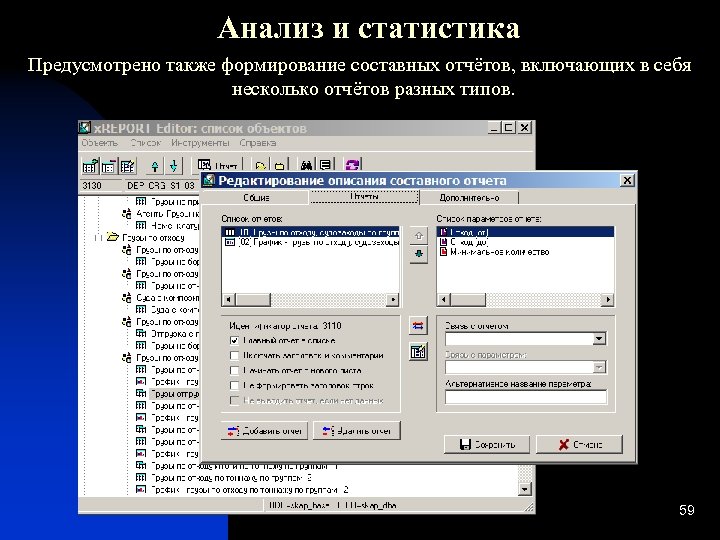Click the Альтернативное название параметра input field
The height and width of the screenshot is (540, 720).
[526, 397]
